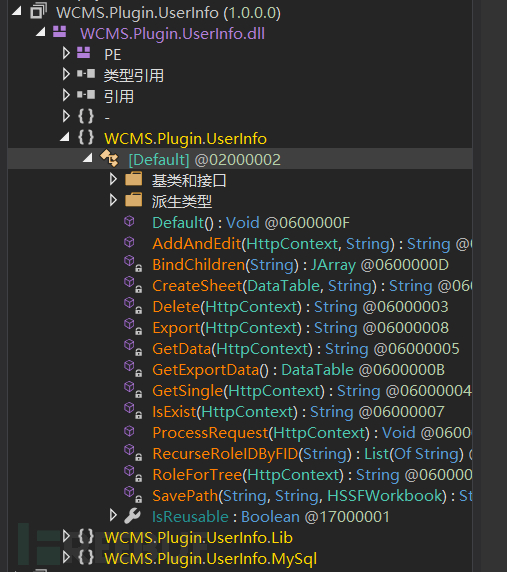Viewport: 507px width, 572px height.
Task: Select the [Default] @02000002 class
Action: [x=205, y=160]
